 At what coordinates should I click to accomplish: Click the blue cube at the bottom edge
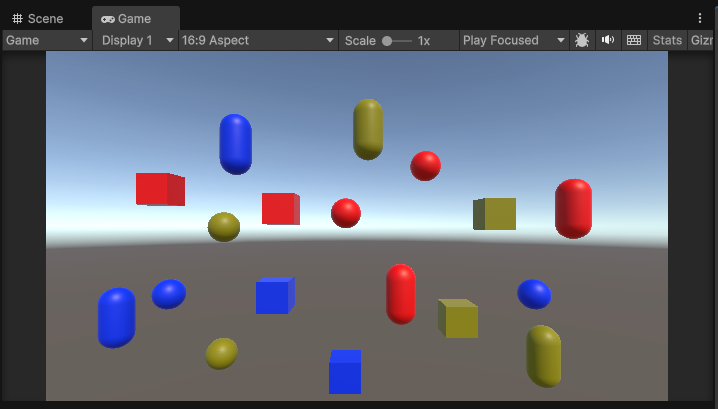(345, 372)
